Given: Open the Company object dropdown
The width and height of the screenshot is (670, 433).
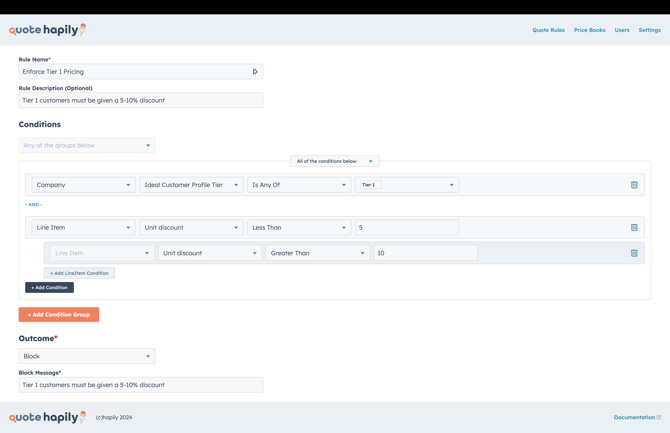Looking at the screenshot, I should click(83, 185).
